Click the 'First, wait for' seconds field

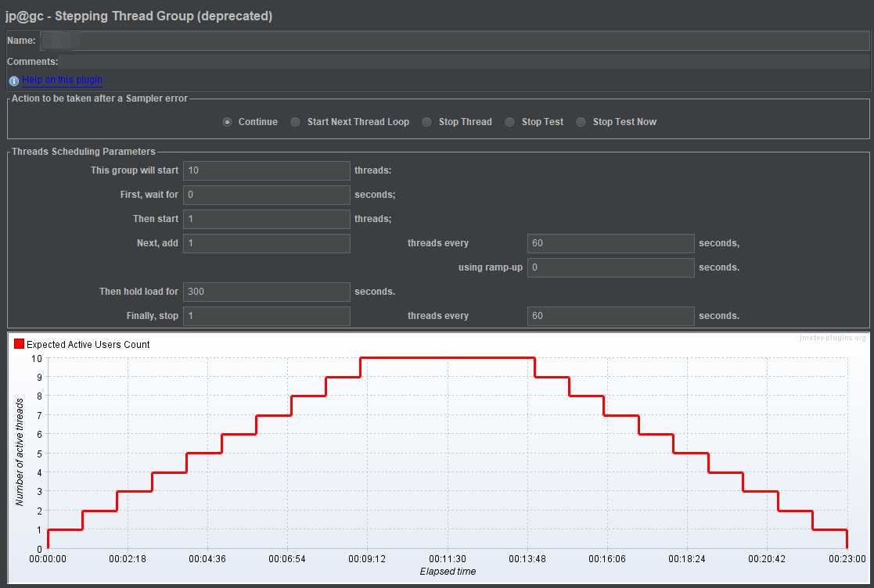267,195
